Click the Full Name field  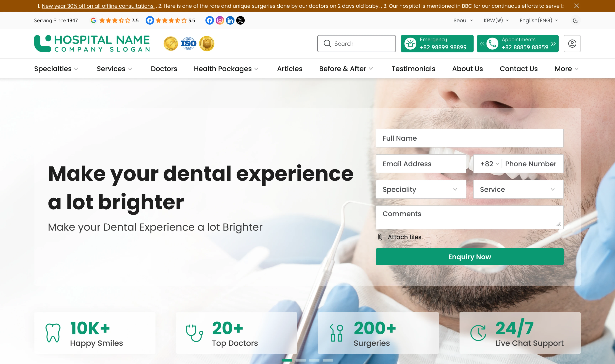[x=469, y=138]
